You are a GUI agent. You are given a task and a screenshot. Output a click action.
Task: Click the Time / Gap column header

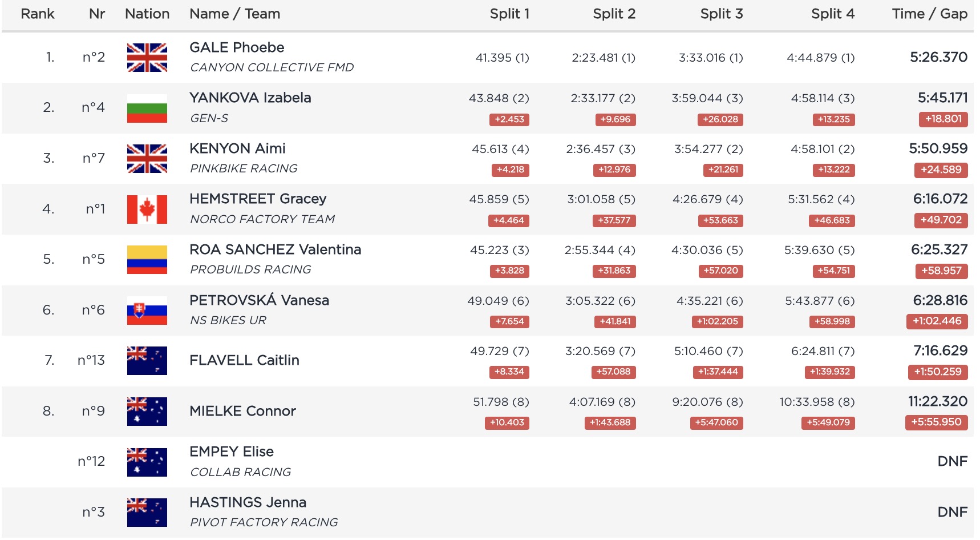(929, 14)
